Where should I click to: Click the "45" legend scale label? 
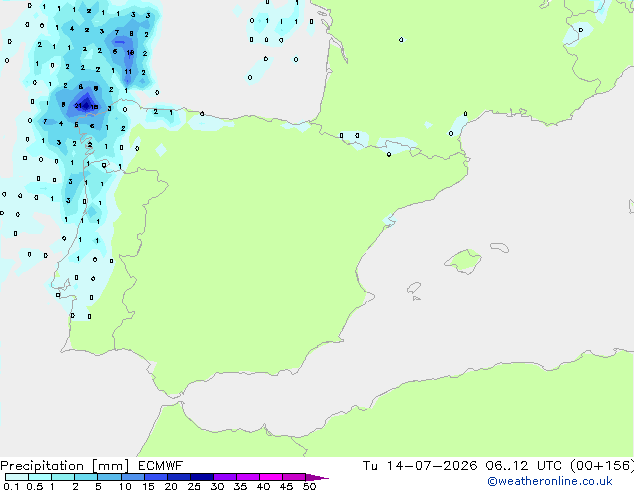coord(286,486)
